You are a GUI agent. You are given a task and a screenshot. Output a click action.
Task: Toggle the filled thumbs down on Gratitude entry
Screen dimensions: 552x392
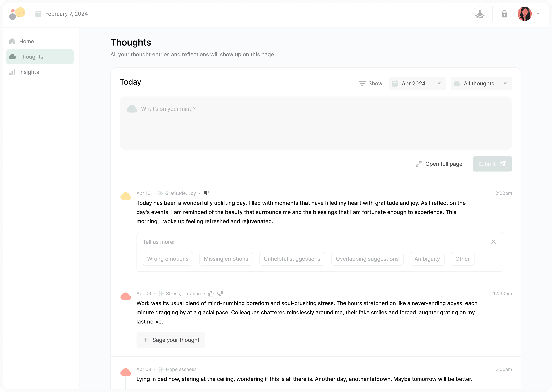point(206,193)
